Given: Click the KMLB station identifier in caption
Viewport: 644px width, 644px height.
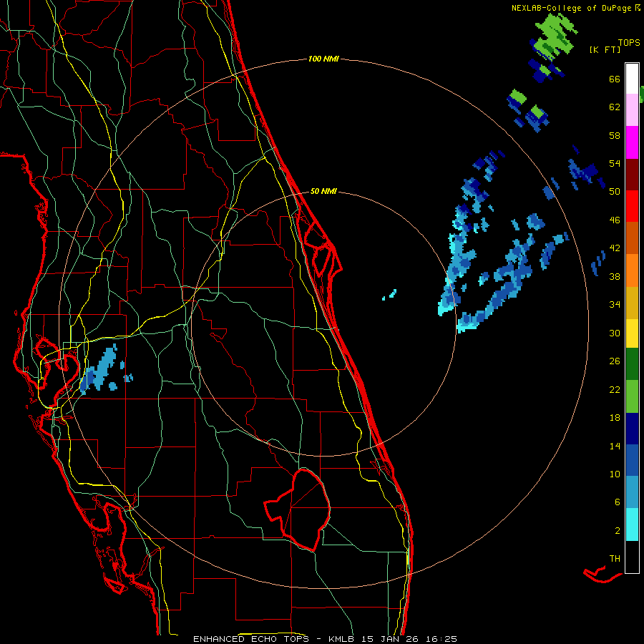Looking at the screenshot, I should pos(343,639).
